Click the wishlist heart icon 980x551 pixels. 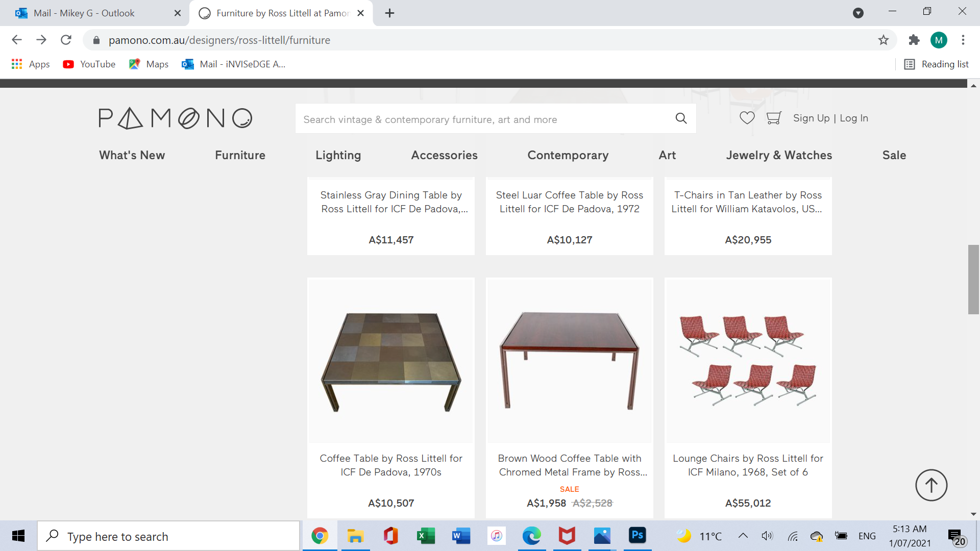pos(747,118)
